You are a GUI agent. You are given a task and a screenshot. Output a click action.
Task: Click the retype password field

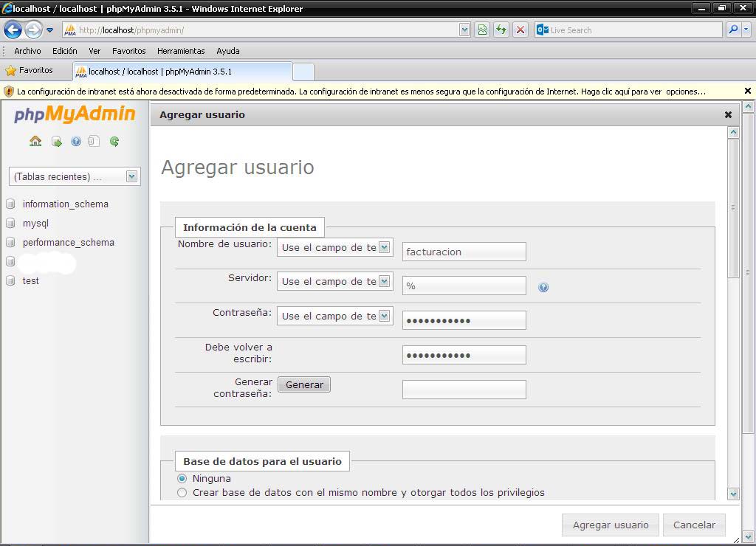[x=464, y=355]
